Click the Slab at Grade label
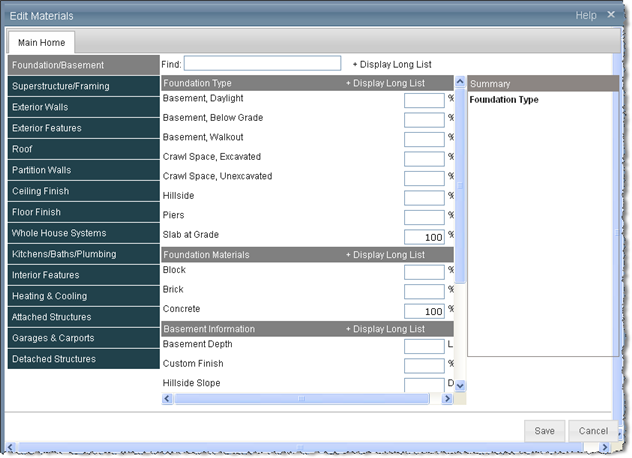 click(191, 235)
